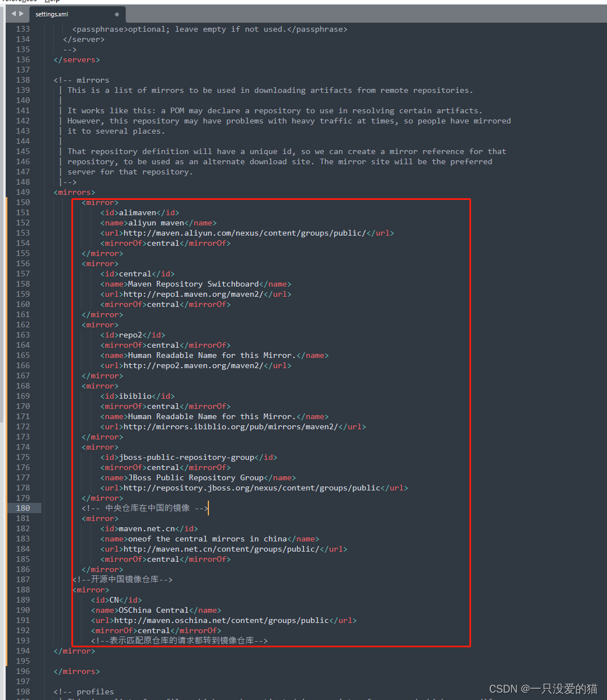Image resolution: width=607 pixels, height=700 pixels.
Task: Click the 中央仓库在中国的镜像 comment line
Action: coord(145,508)
